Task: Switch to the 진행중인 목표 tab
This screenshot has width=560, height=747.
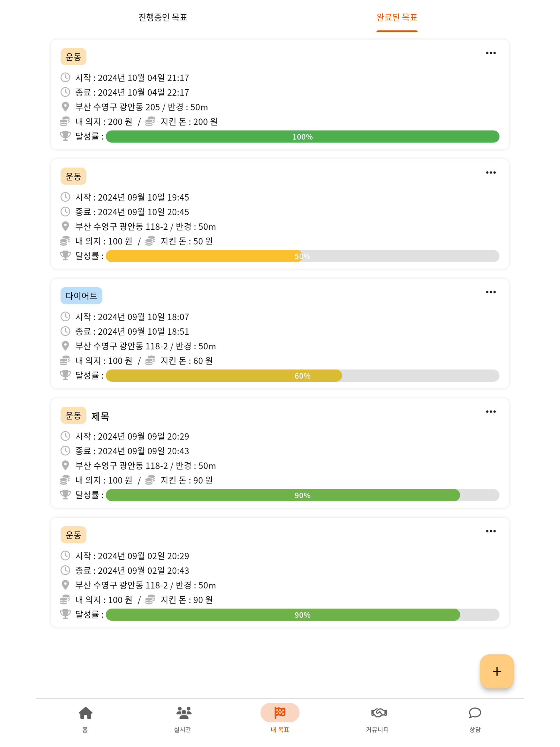Action: (x=163, y=17)
